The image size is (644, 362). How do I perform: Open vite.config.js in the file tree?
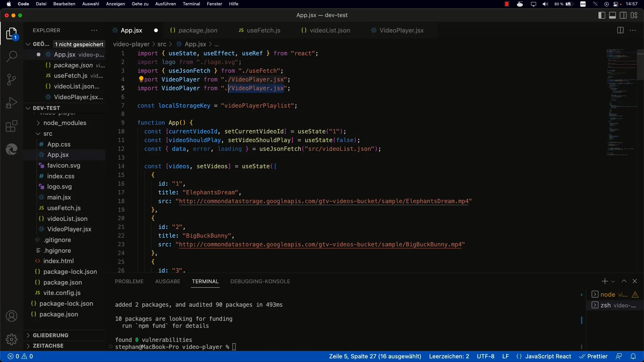62,293
